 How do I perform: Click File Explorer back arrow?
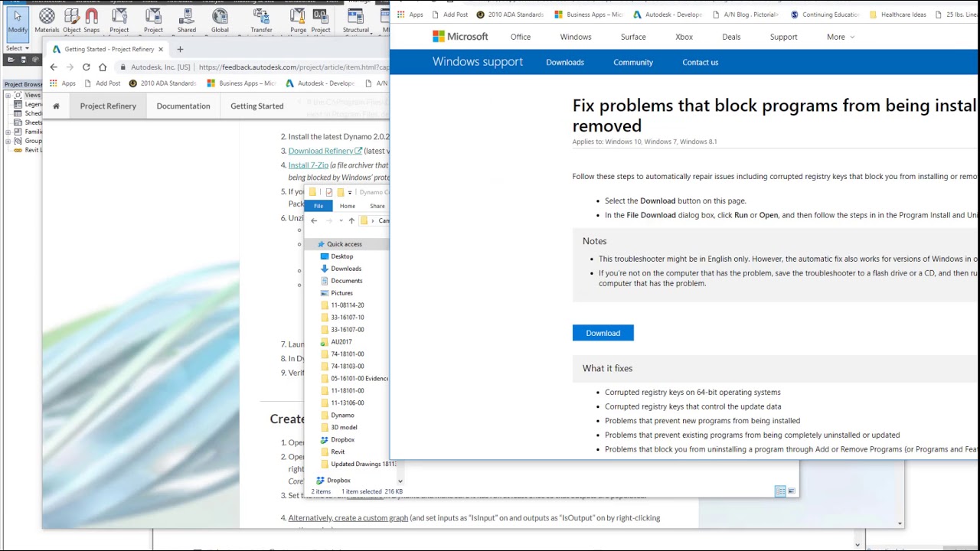[x=314, y=220]
